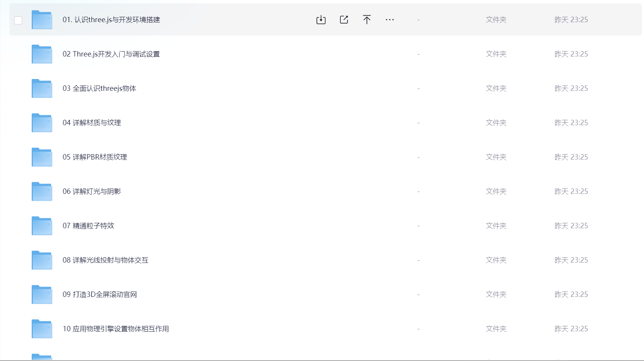Tick the checkbox for 01. 认识three.js与开发环境搭建
The height and width of the screenshot is (361, 644).
(x=18, y=20)
